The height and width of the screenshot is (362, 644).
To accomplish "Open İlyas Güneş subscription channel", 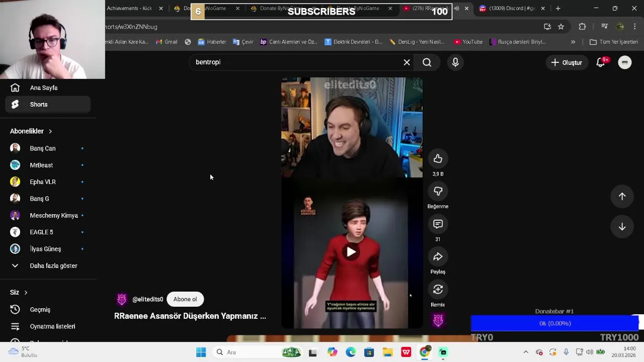I will point(48,249).
